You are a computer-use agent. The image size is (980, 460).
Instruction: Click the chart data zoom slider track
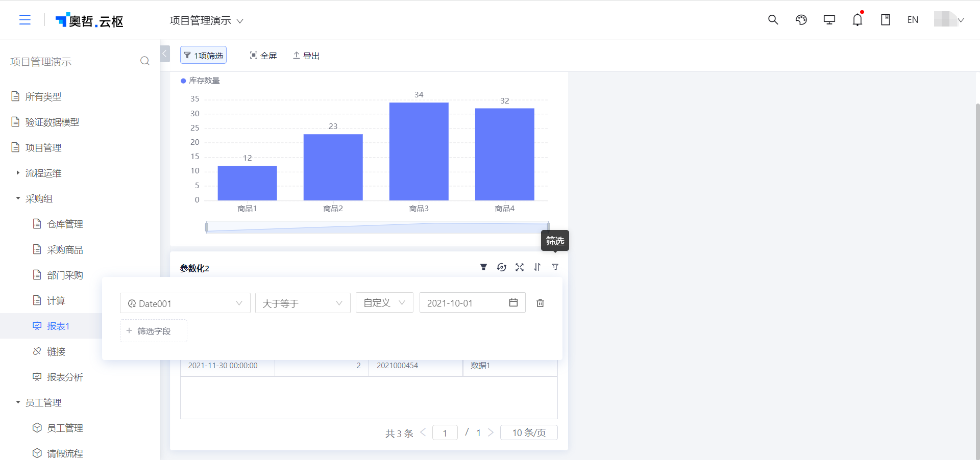tap(378, 227)
